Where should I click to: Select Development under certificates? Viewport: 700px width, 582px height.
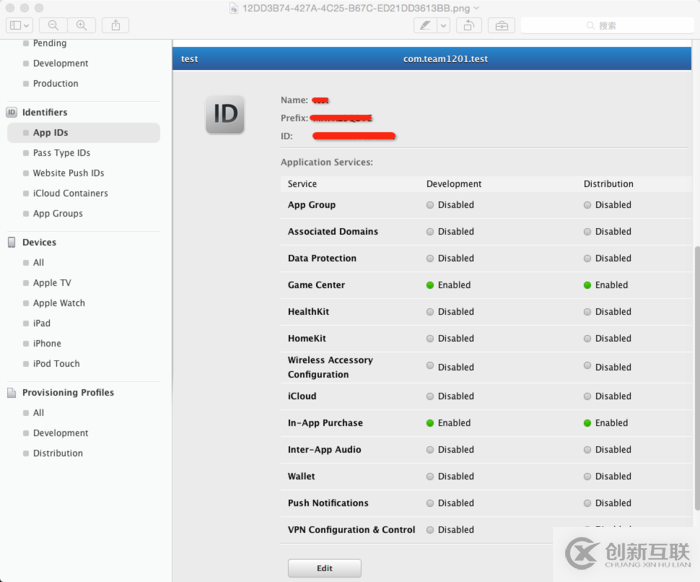pos(60,63)
